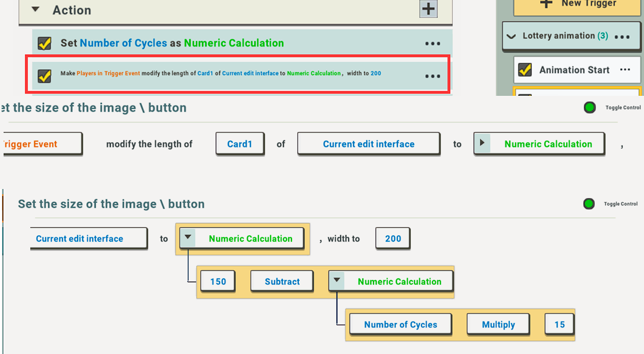Click the width value field showing 200
Screen dimensions: 644x354
[393, 238]
